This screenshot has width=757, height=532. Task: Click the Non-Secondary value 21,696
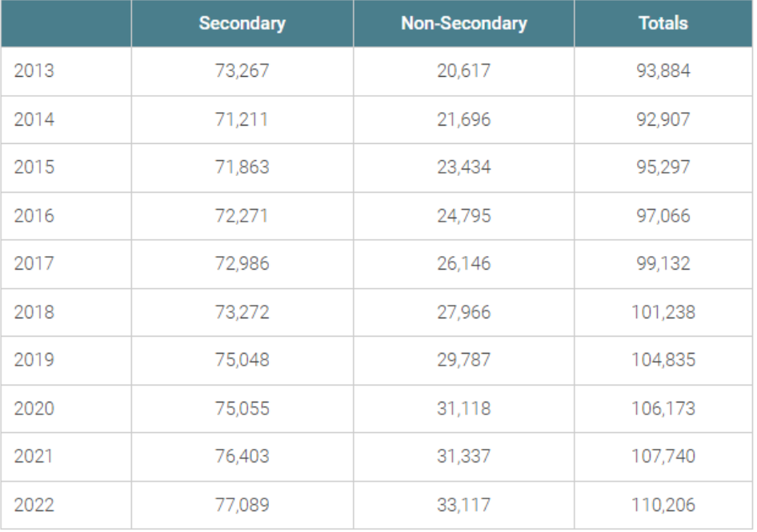coord(464,119)
